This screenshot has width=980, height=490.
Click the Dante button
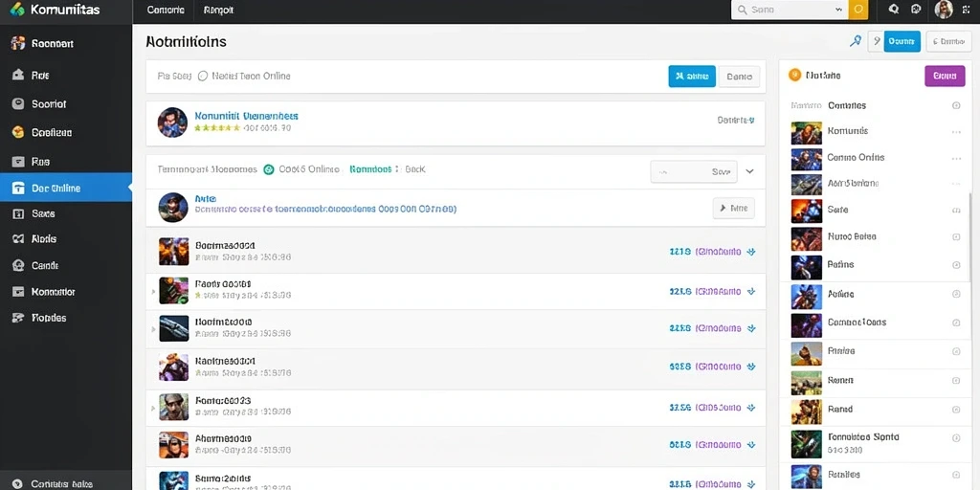coord(740,77)
